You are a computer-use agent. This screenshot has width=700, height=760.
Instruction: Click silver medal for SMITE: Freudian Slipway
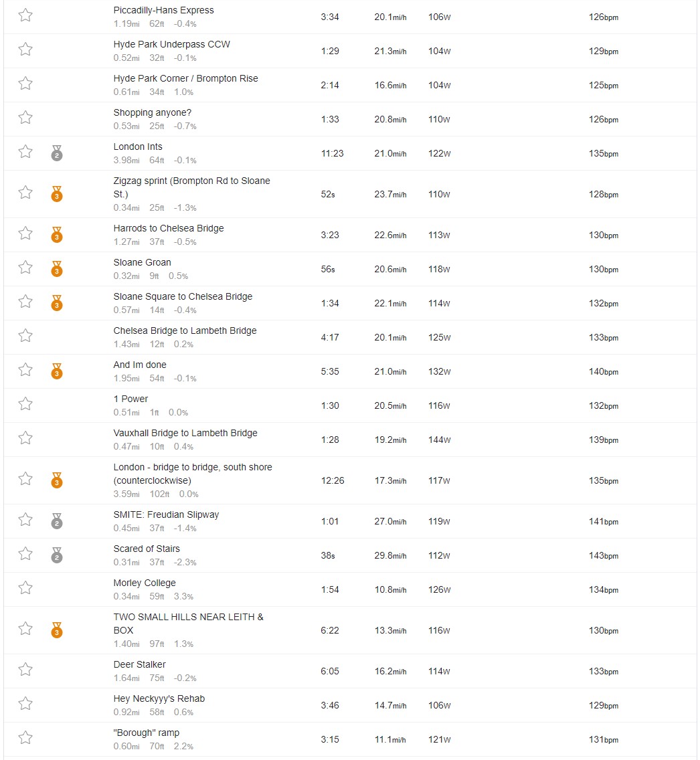(x=57, y=521)
